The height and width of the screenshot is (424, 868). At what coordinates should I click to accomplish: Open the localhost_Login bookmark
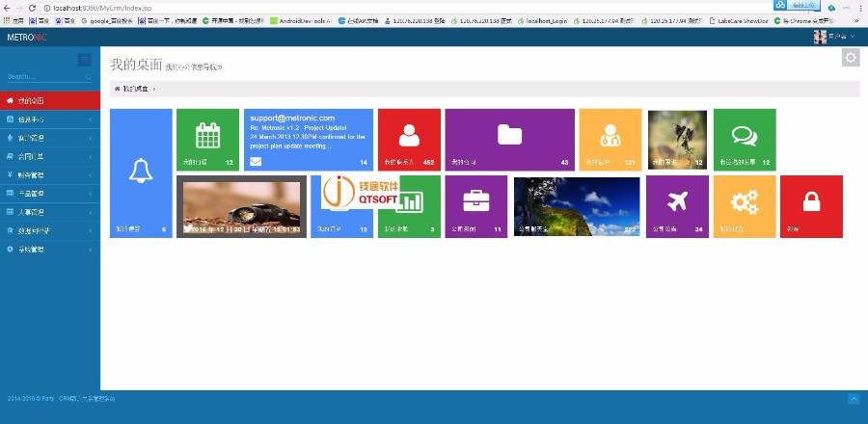pyautogui.click(x=542, y=20)
